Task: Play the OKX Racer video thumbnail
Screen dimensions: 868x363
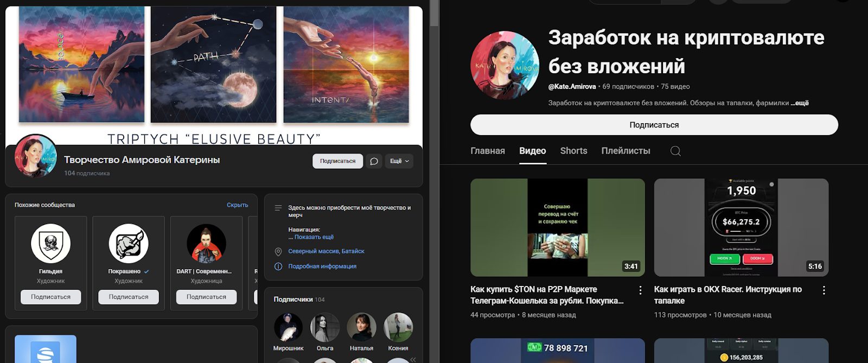Action: tap(741, 228)
